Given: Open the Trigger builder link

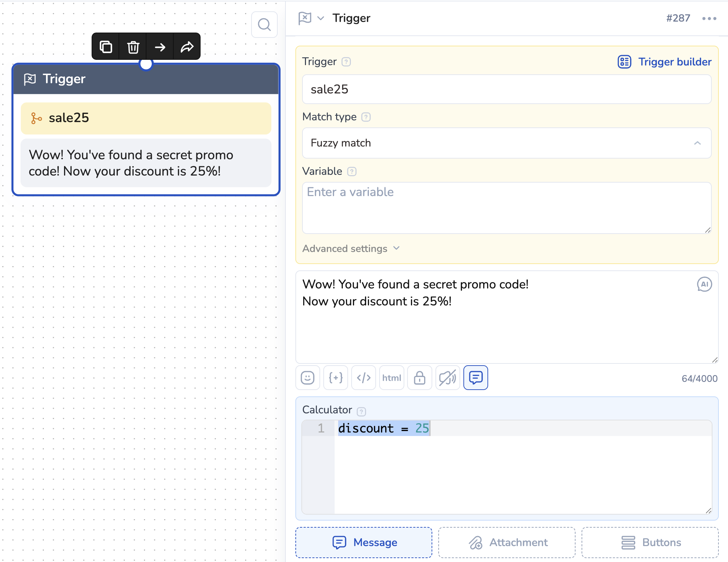Looking at the screenshot, I should pyautogui.click(x=665, y=62).
